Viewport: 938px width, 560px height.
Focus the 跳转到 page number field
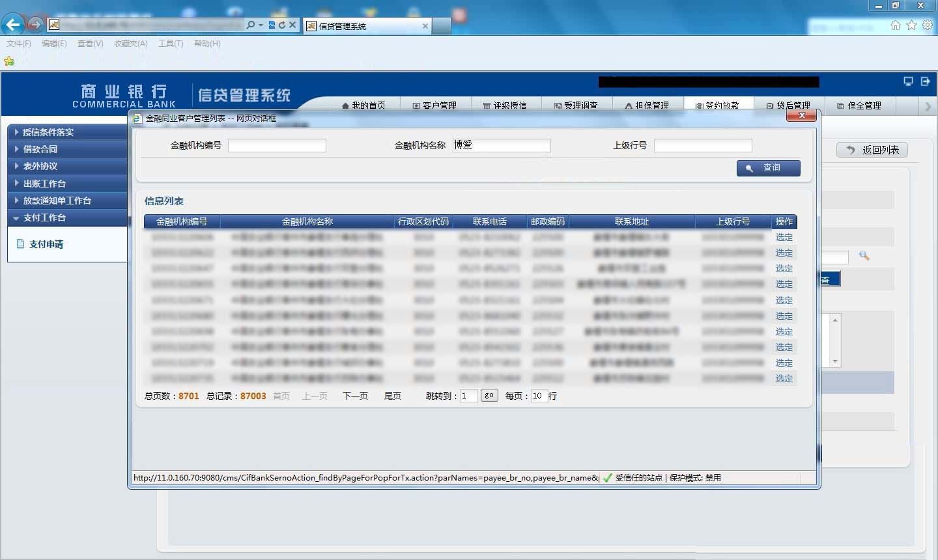[468, 396]
